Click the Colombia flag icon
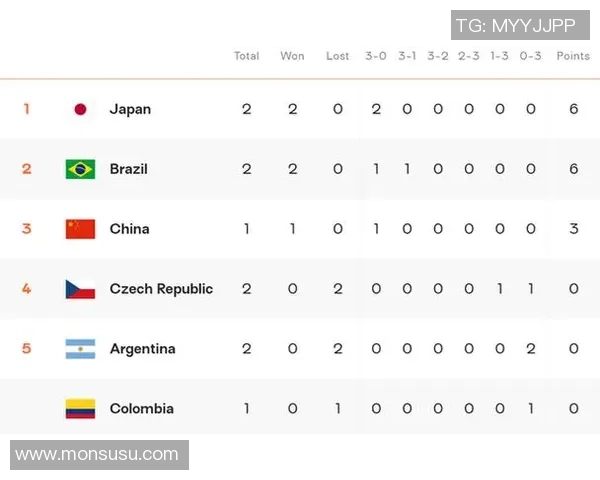 point(80,408)
